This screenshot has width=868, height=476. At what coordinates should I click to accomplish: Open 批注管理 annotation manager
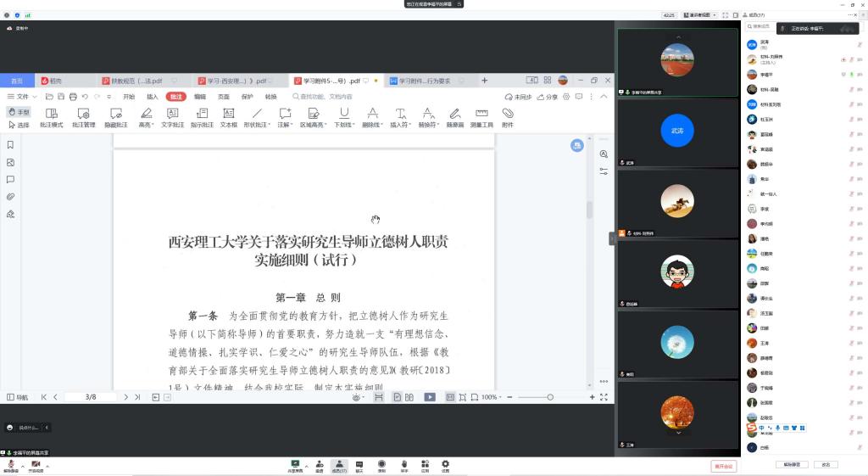coord(84,118)
